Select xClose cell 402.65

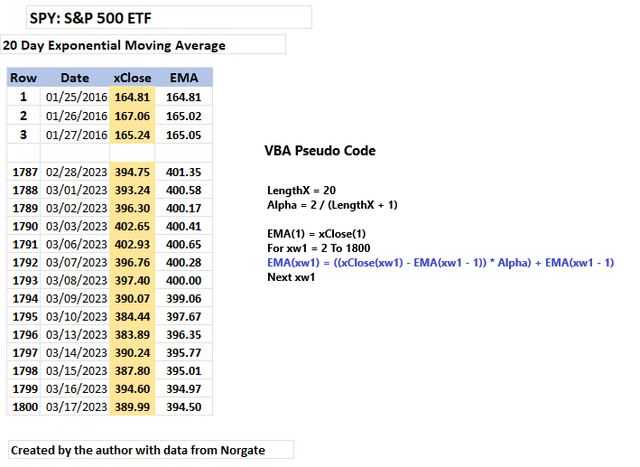pyautogui.click(x=132, y=226)
